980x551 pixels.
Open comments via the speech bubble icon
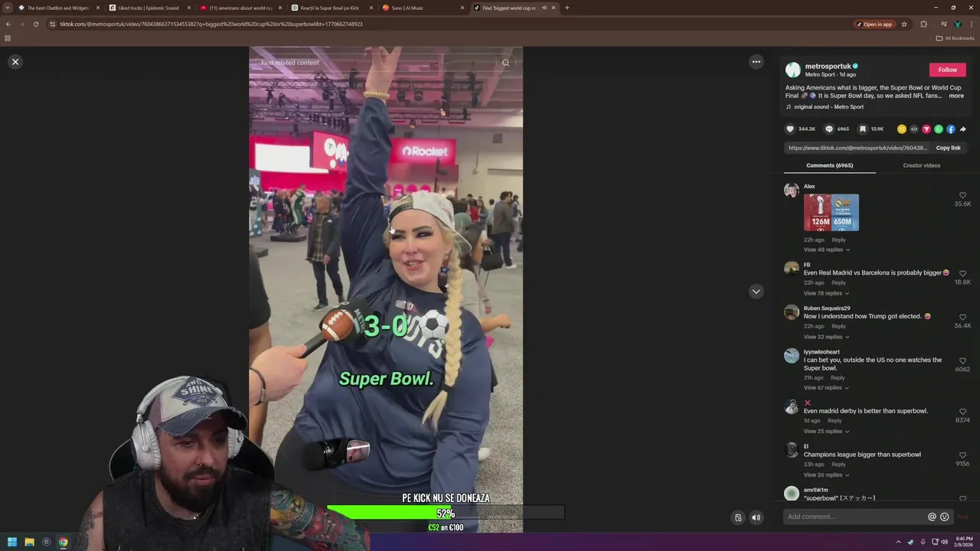click(829, 129)
